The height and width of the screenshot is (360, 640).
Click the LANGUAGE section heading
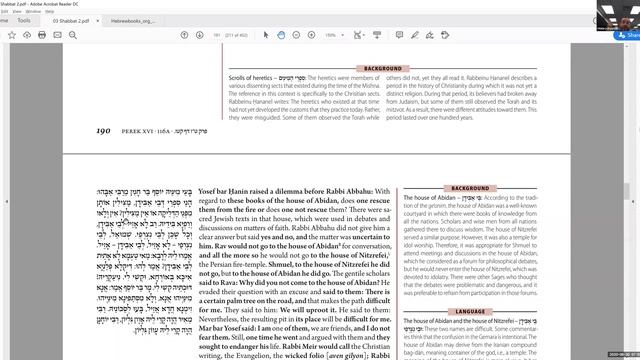pos(470,311)
